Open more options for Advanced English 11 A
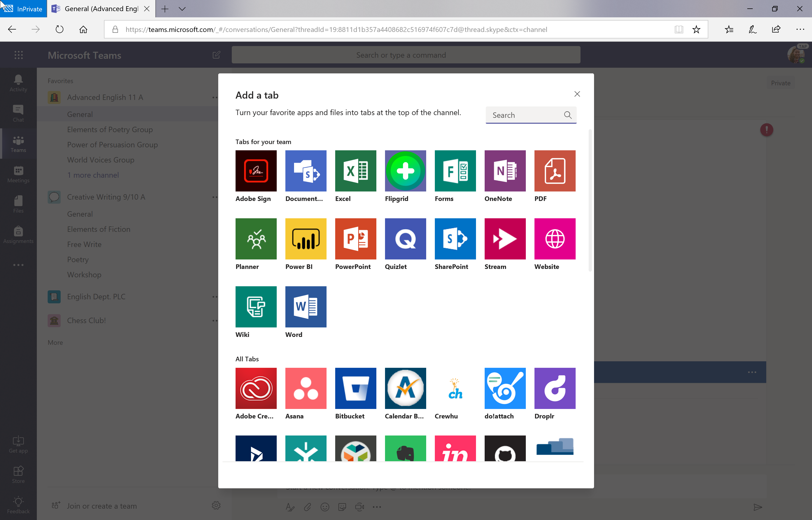The width and height of the screenshot is (812, 520). [215, 97]
